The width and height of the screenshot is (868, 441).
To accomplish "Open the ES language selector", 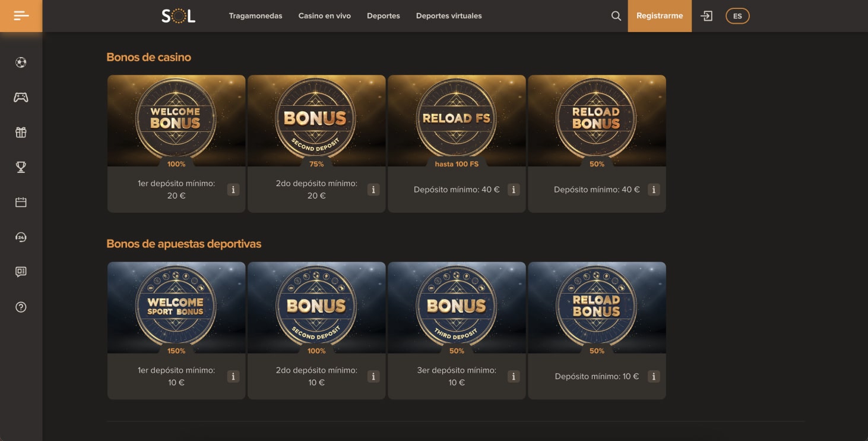I will tap(737, 16).
